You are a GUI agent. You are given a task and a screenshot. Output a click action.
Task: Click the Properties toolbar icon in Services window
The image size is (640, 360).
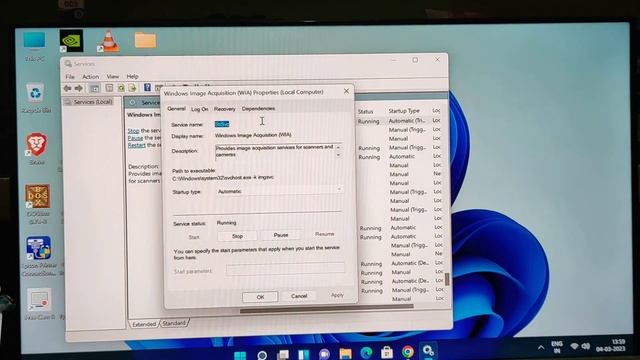click(x=109, y=88)
